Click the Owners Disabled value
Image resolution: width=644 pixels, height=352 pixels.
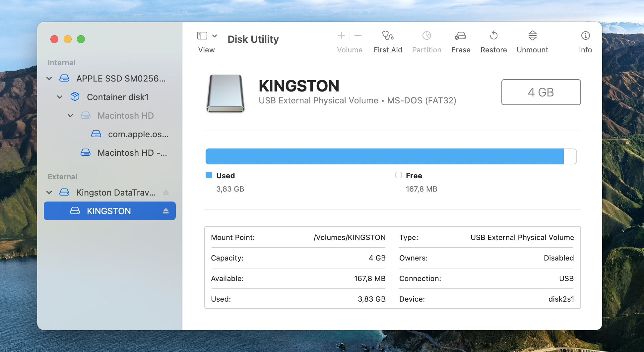[559, 258]
